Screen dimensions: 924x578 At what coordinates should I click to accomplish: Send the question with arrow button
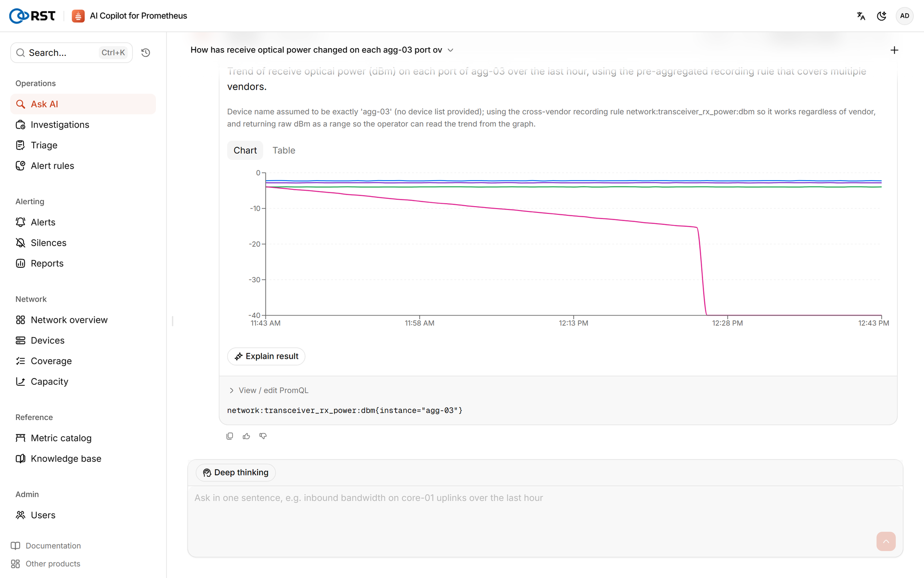coord(886,541)
